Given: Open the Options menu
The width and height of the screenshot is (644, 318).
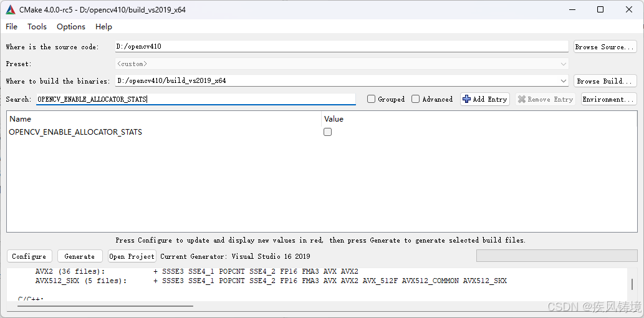Looking at the screenshot, I should click(71, 27).
